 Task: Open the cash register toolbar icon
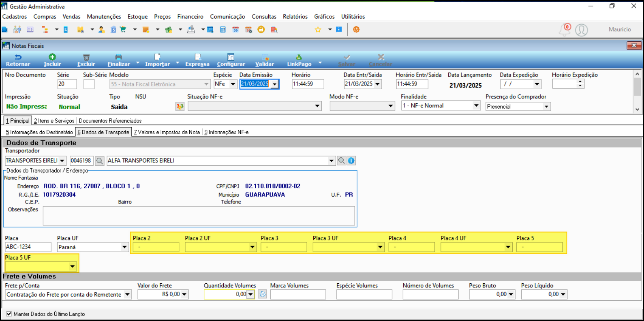click(x=191, y=30)
